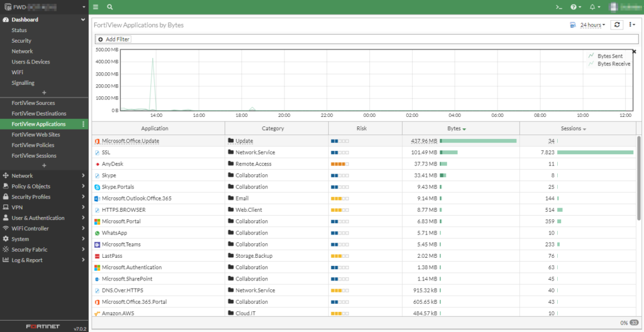The height and width of the screenshot is (332, 644).
Task: Expand the Network menu section
Action: pyautogui.click(x=45, y=175)
